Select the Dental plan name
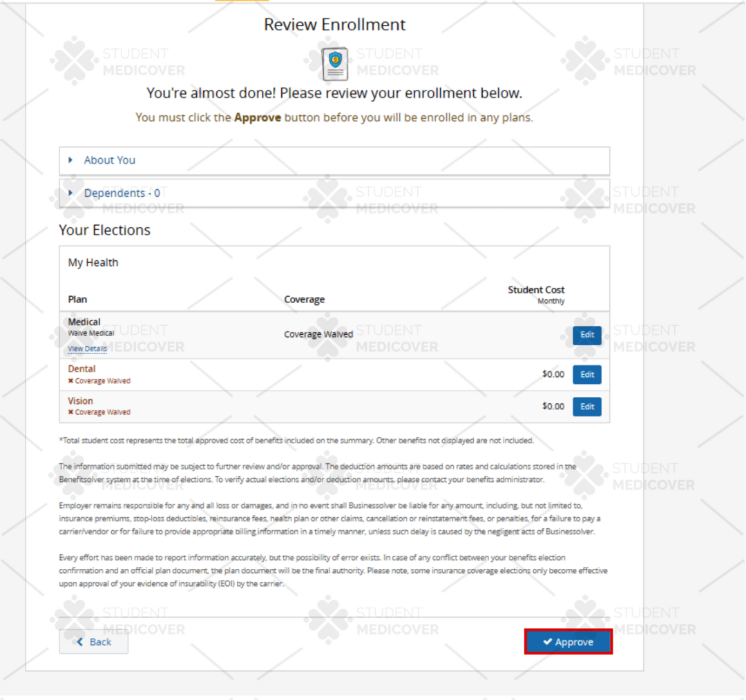The height and width of the screenshot is (700, 746). click(x=82, y=369)
